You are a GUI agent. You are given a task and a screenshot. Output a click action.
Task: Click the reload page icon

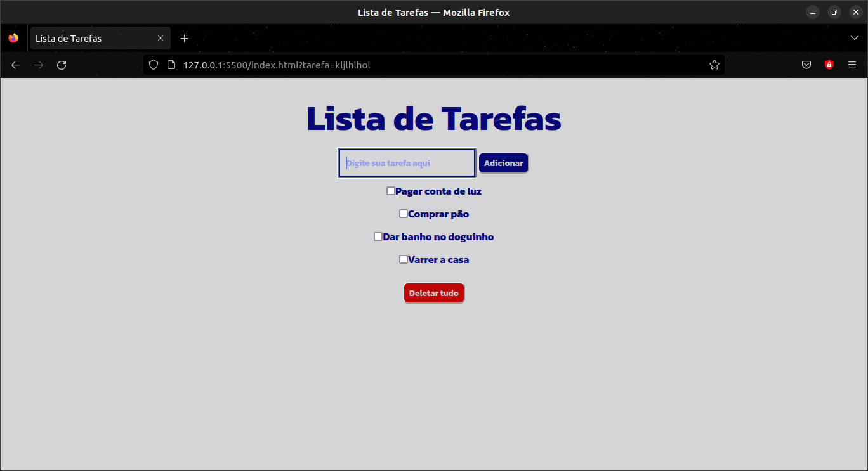pyautogui.click(x=61, y=65)
